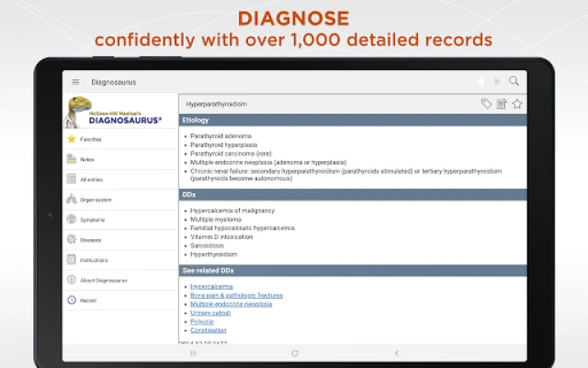Follow the Hypercalcemia link
This screenshot has height=368, width=588.
coord(211,286)
